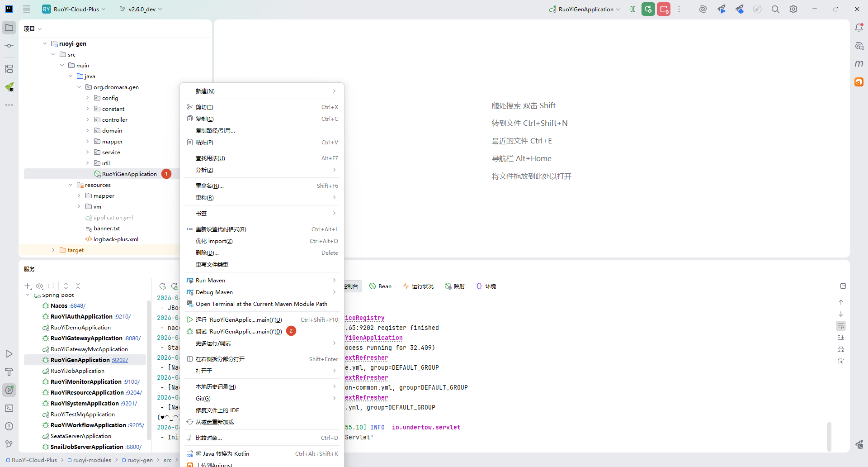
Task: Click the print console output icon
Action: [x=841, y=349]
